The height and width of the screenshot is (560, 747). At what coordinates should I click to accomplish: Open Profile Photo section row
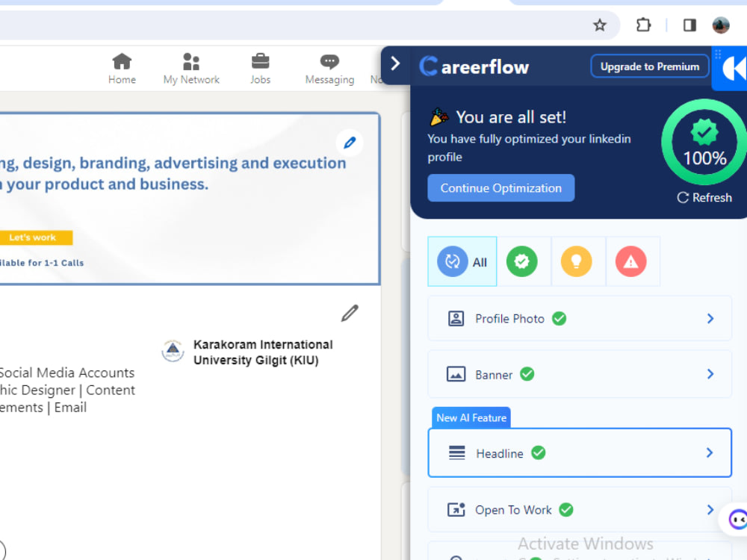coord(580,319)
